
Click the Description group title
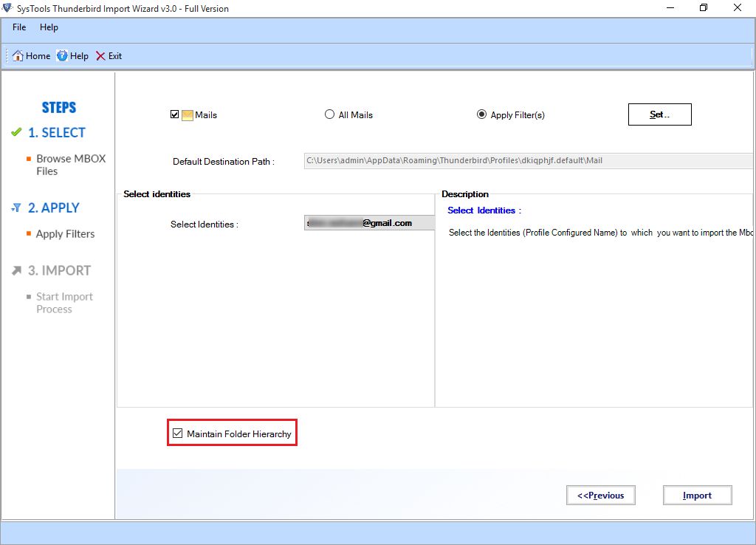click(x=465, y=194)
